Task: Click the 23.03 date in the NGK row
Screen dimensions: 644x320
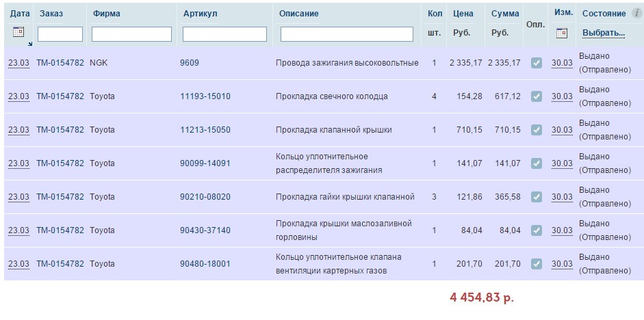Action: point(18,63)
